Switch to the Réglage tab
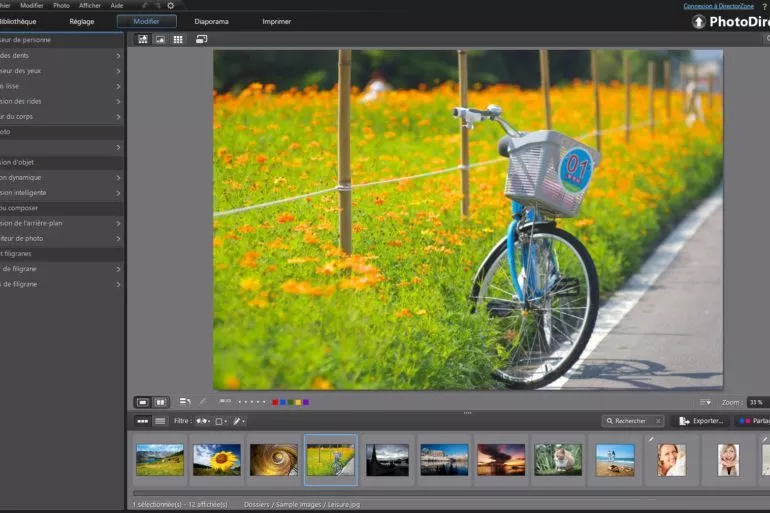770x513 pixels. [82, 22]
